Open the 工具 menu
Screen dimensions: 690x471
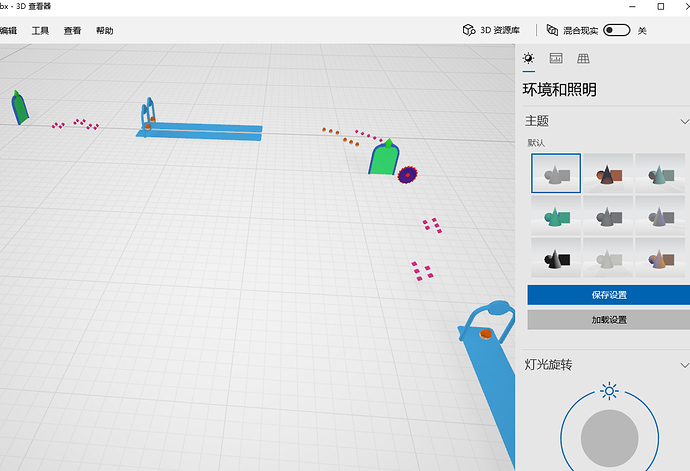click(x=40, y=30)
